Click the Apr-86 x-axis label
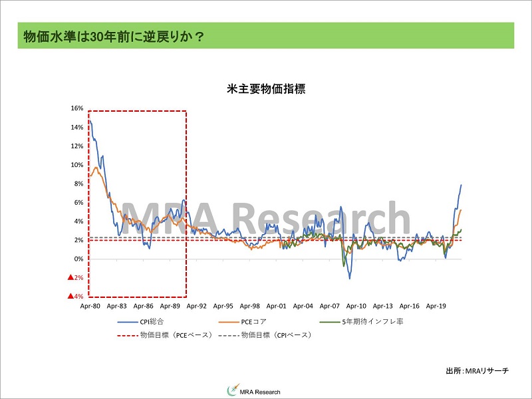532x399 pixels. pos(144,306)
